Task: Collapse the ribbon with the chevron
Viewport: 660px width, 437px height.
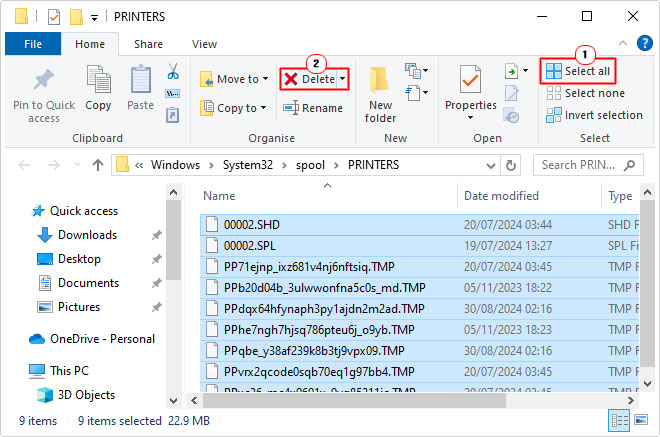Action: pyautogui.click(x=623, y=43)
